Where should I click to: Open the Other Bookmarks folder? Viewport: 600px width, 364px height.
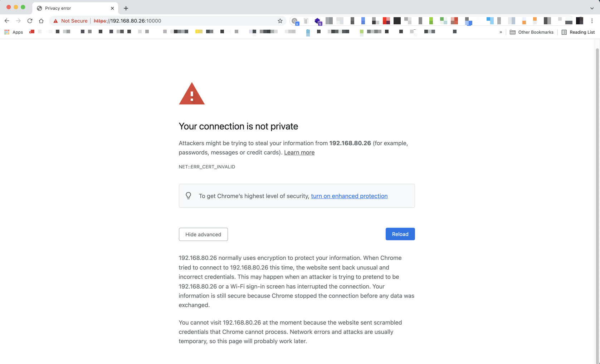coord(532,32)
